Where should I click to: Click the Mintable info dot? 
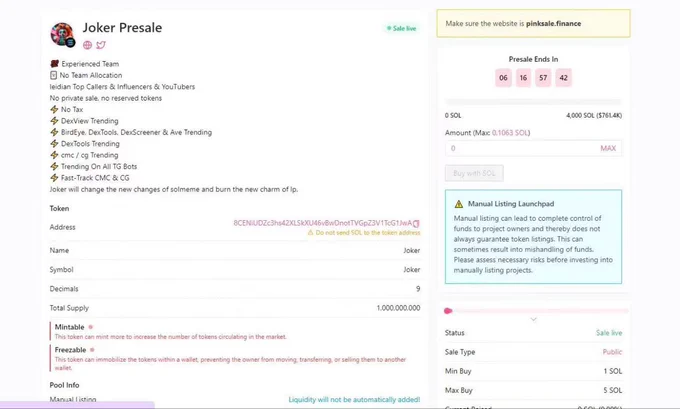pos(91,327)
